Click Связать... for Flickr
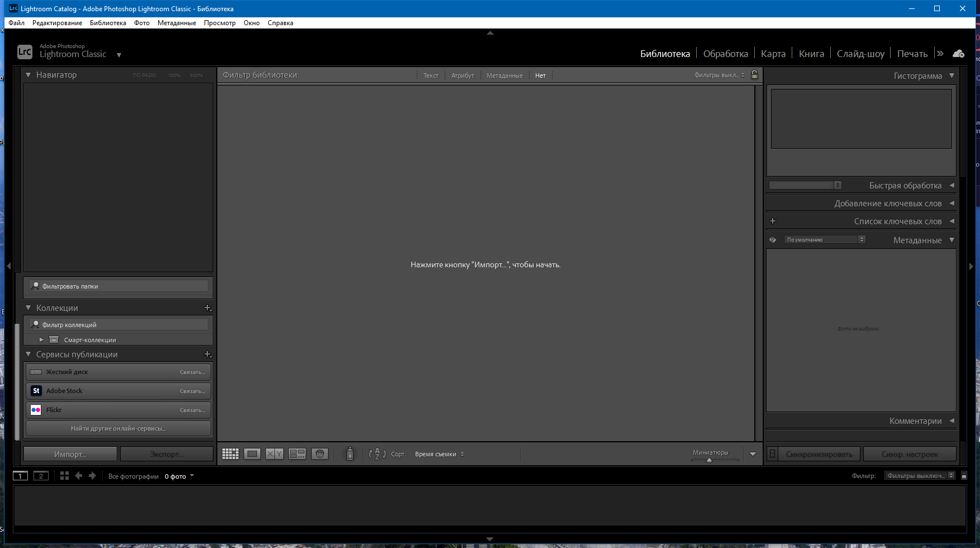 (x=192, y=410)
